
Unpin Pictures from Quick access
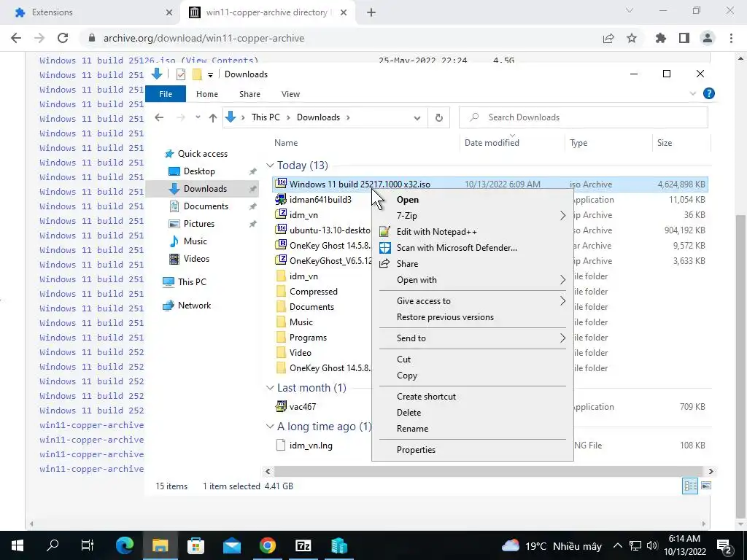[x=252, y=224]
